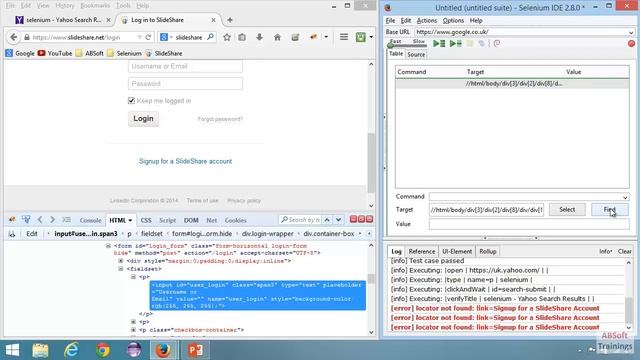Launch Chrome from the taskbar
This screenshot has height=360, width=640.
103,350
